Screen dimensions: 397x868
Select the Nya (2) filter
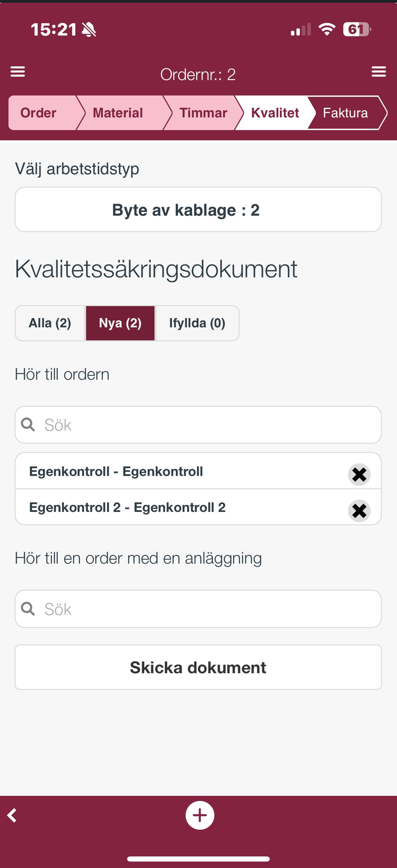point(120,323)
